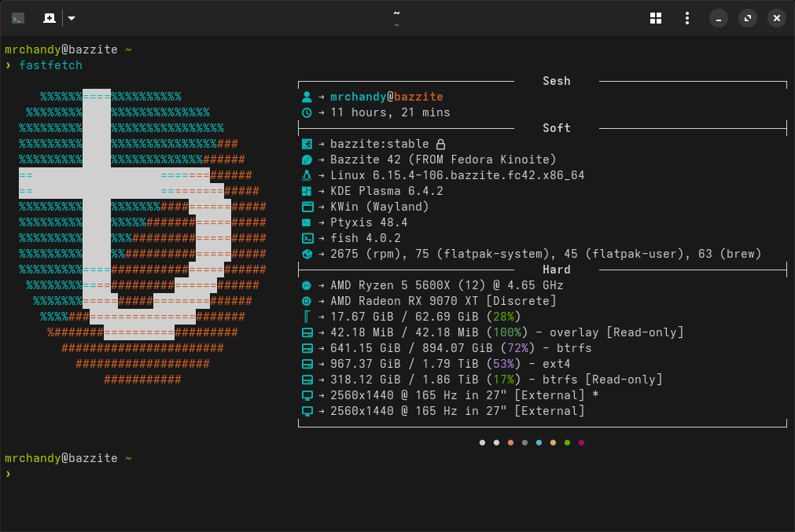Click the Ptyxis terminal icon
795x532 pixels.
(307, 222)
